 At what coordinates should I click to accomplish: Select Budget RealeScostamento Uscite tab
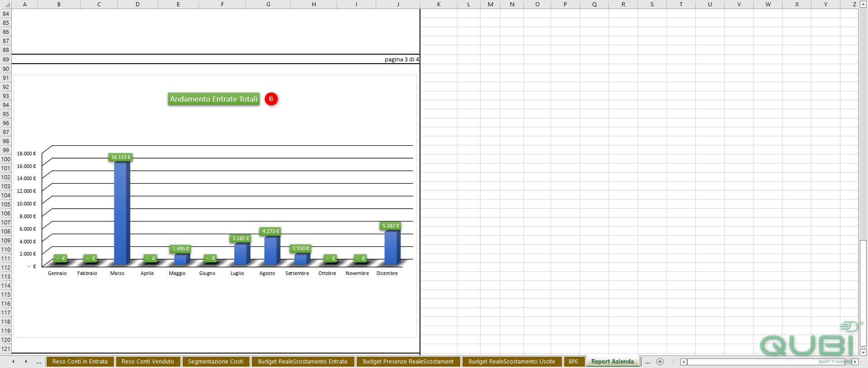click(512, 362)
